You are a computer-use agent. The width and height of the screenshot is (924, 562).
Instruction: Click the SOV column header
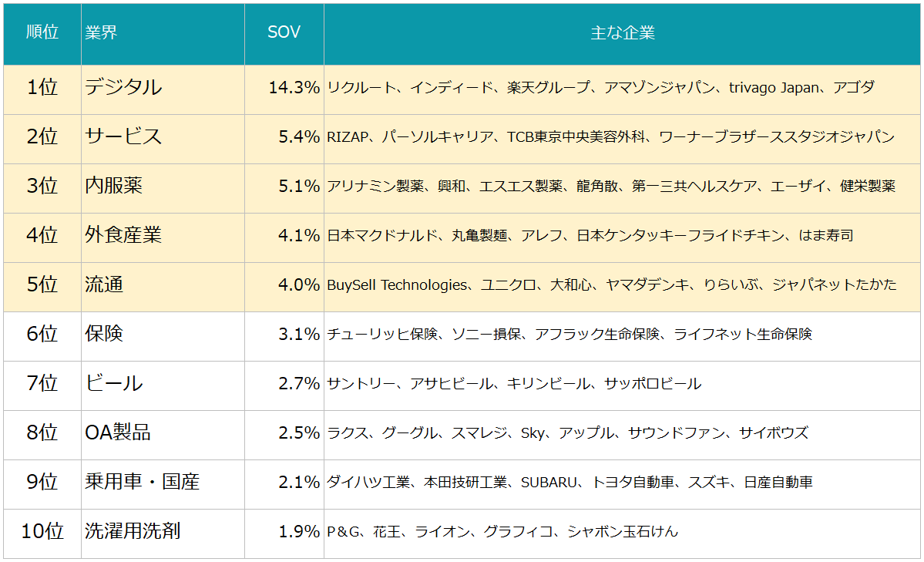pos(284,34)
